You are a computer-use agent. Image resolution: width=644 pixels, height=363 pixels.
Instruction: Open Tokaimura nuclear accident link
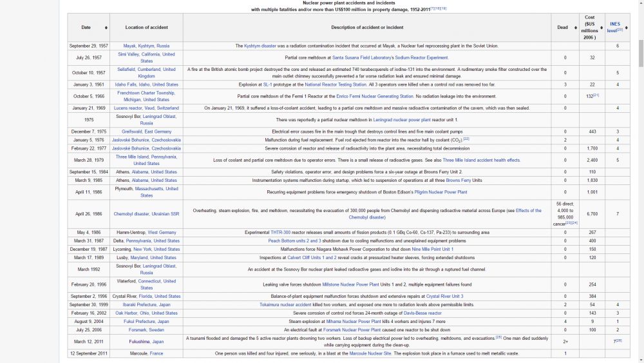click(285, 305)
